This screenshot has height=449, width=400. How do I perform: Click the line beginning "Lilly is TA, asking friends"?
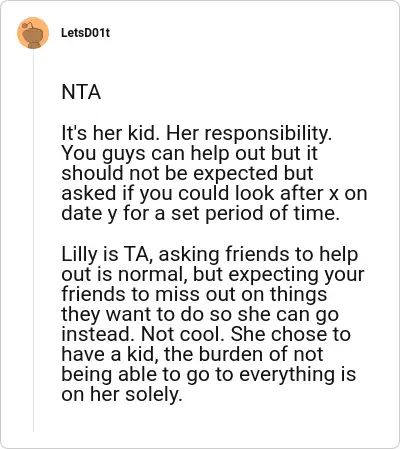tap(210, 254)
